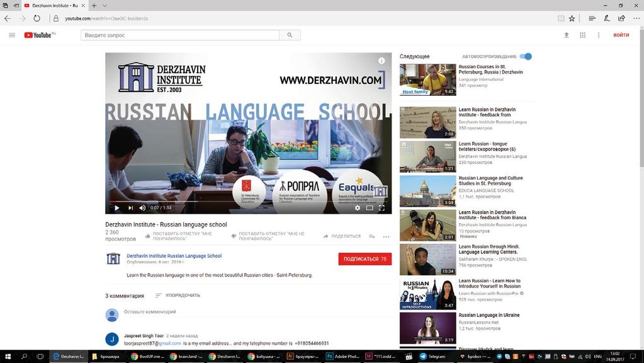Open YouTube settings three-dot menu
644x363 pixels.
click(599, 35)
